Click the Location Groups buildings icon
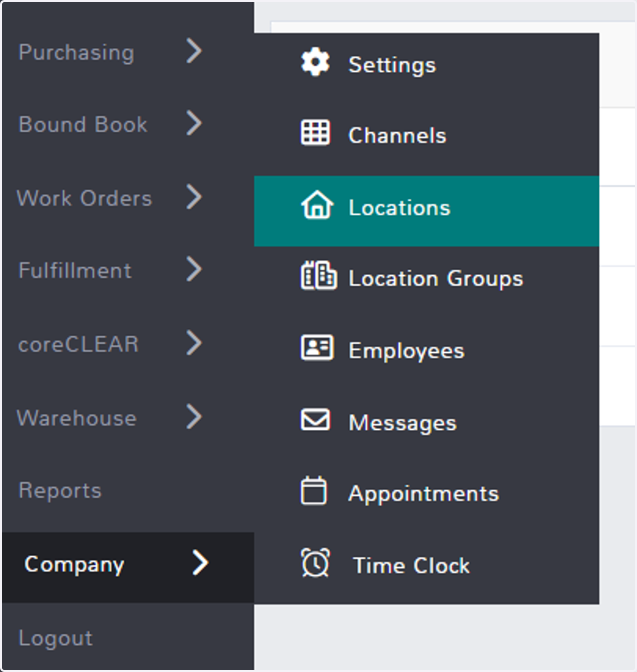Viewport: 637px width, 672px height. point(318,275)
